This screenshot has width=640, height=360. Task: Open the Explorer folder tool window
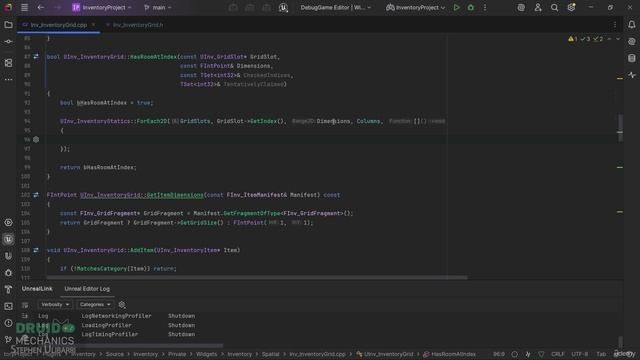[x=8, y=25]
